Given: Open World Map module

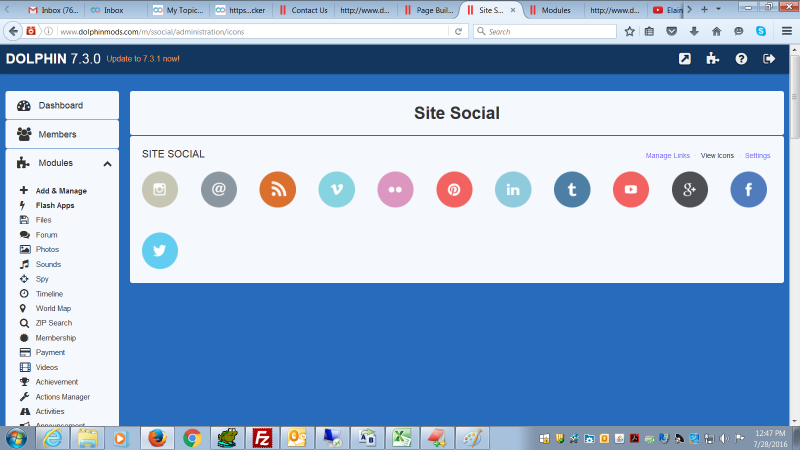Looking at the screenshot, I should point(53,308).
